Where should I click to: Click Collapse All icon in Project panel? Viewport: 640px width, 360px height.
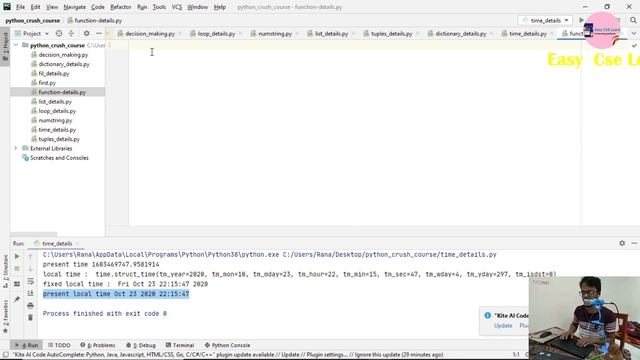(71, 33)
